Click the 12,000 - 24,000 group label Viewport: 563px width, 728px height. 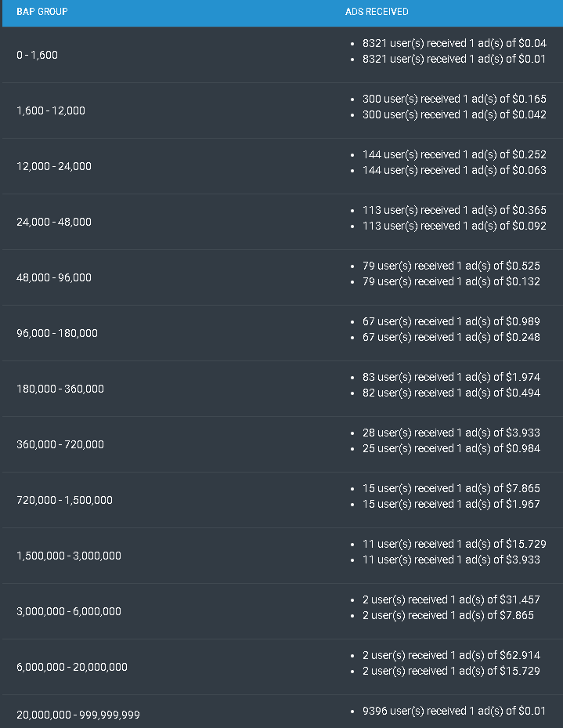(x=54, y=167)
